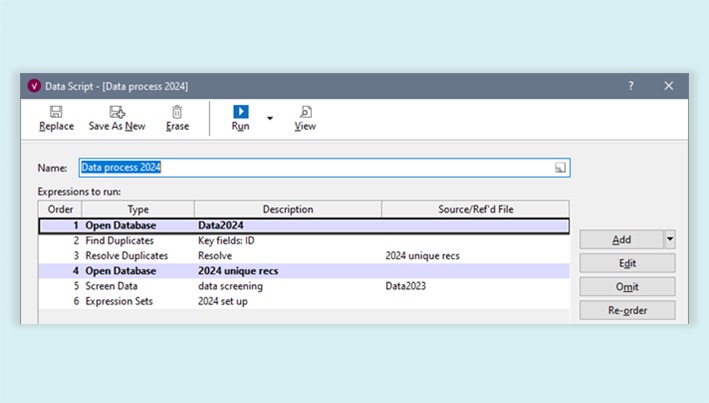The height and width of the screenshot is (403, 709).
Task: Run the data script
Action: pos(241,112)
